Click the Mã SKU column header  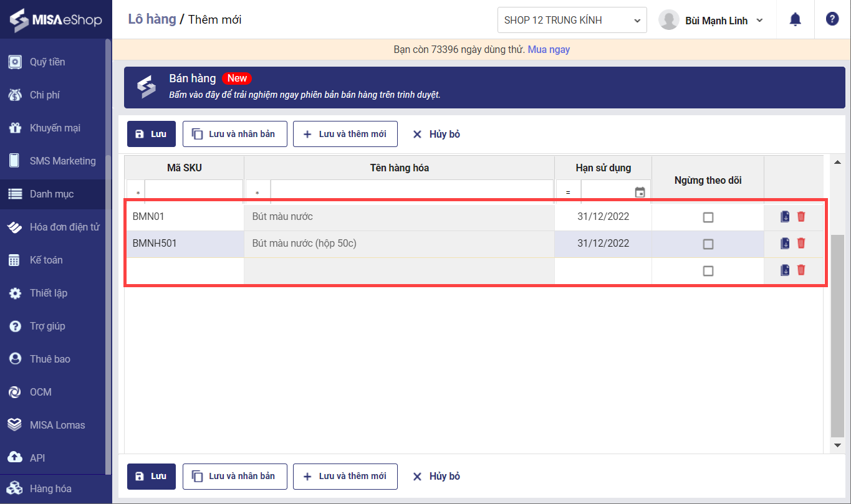click(185, 168)
